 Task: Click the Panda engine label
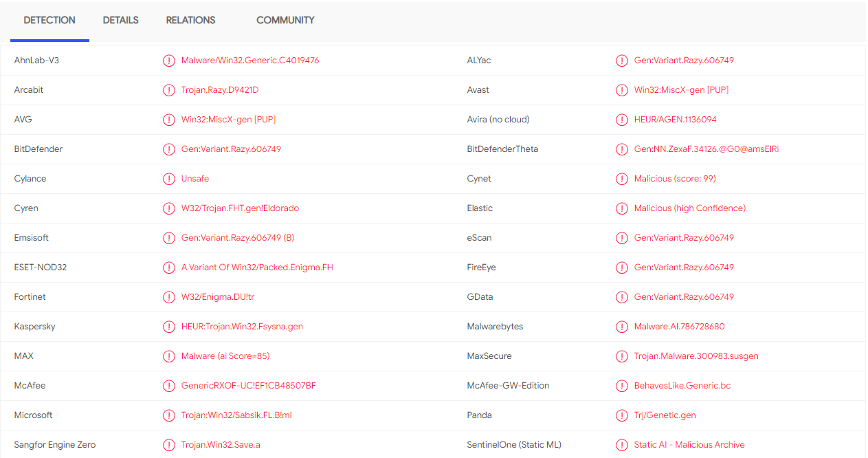click(x=480, y=415)
